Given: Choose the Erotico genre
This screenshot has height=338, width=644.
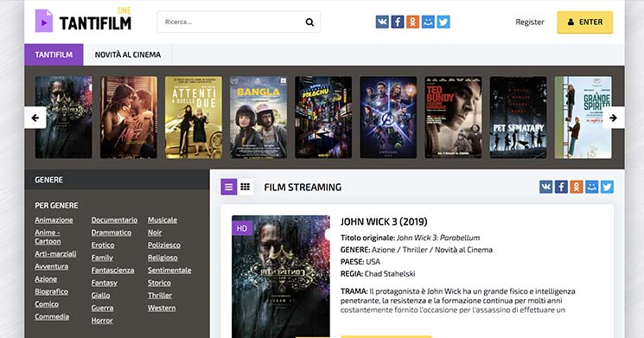Looking at the screenshot, I should (x=103, y=246).
